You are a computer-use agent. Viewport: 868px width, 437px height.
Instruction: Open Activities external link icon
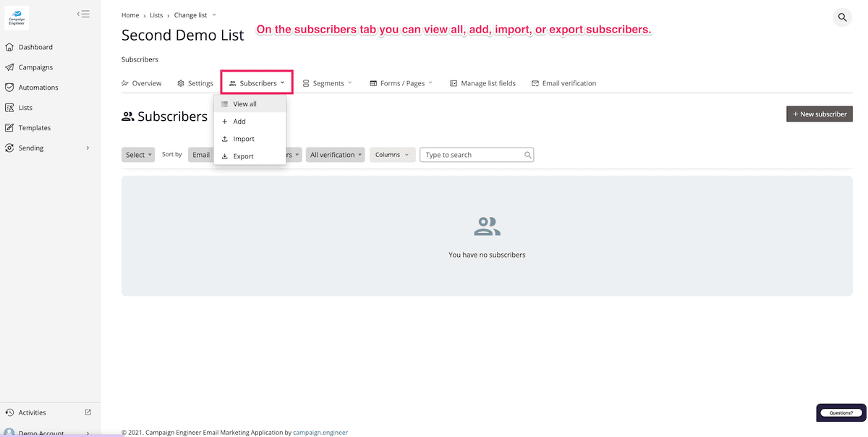click(88, 412)
